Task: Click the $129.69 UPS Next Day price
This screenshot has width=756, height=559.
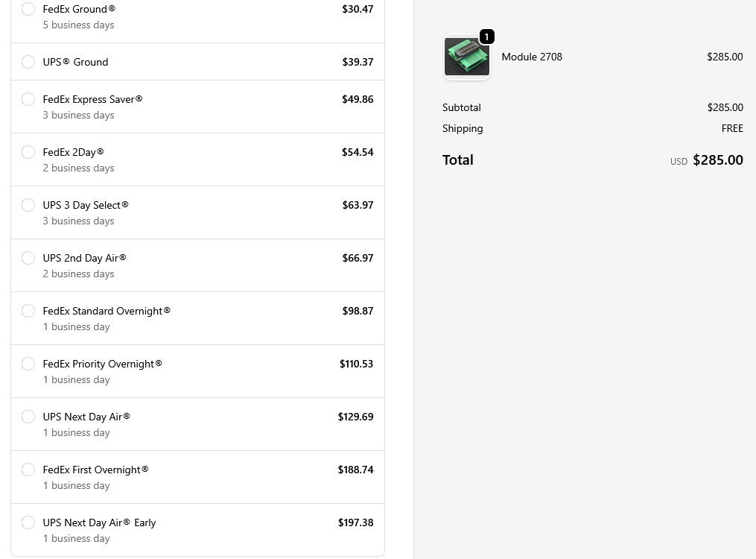Action: tap(355, 417)
